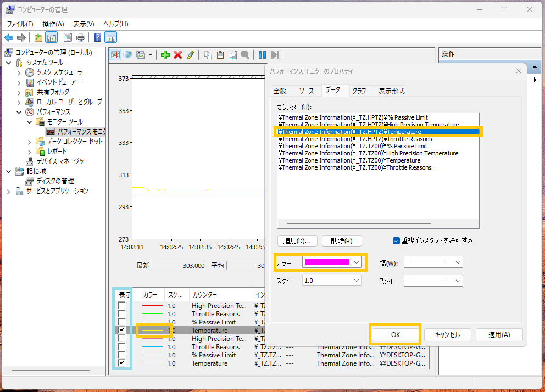Screen dimensions: 545x392
Task: Highlight the selected counter with pencil icon
Action: click(x=191, y=55)
